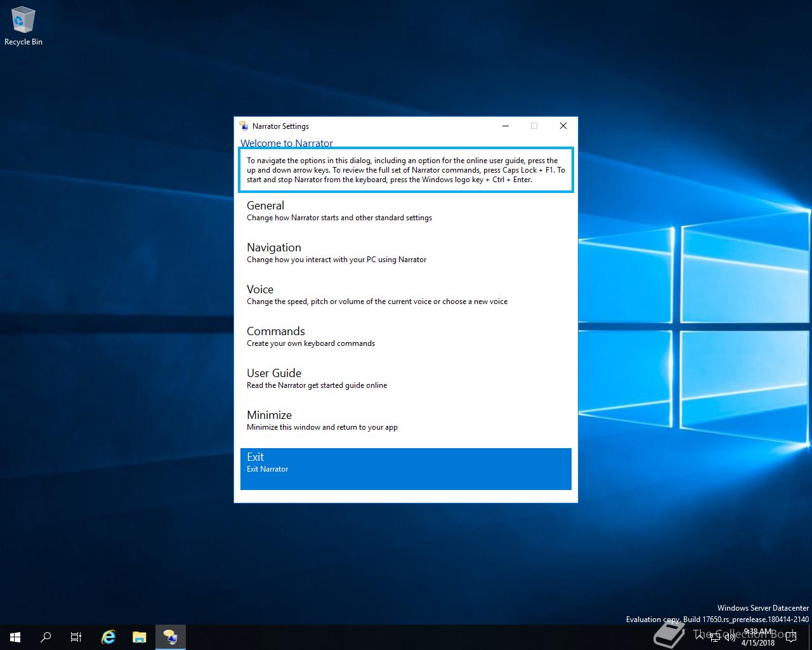Click the Windows Start button

coord(15,637)
